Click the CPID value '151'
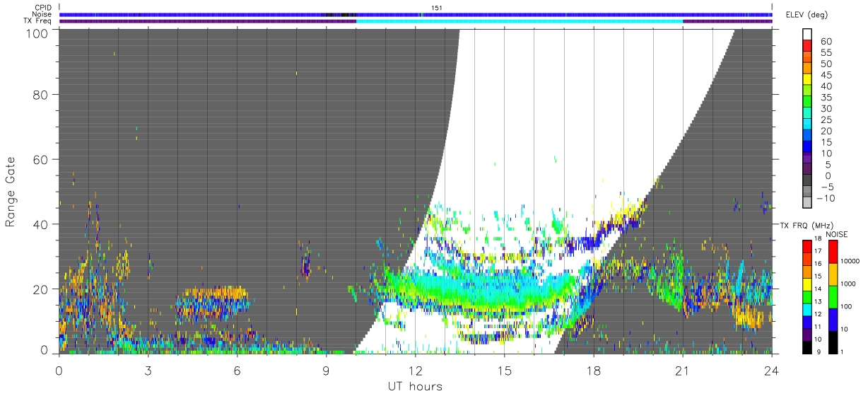This screenshot has height=401, width=868. (436, 7)
